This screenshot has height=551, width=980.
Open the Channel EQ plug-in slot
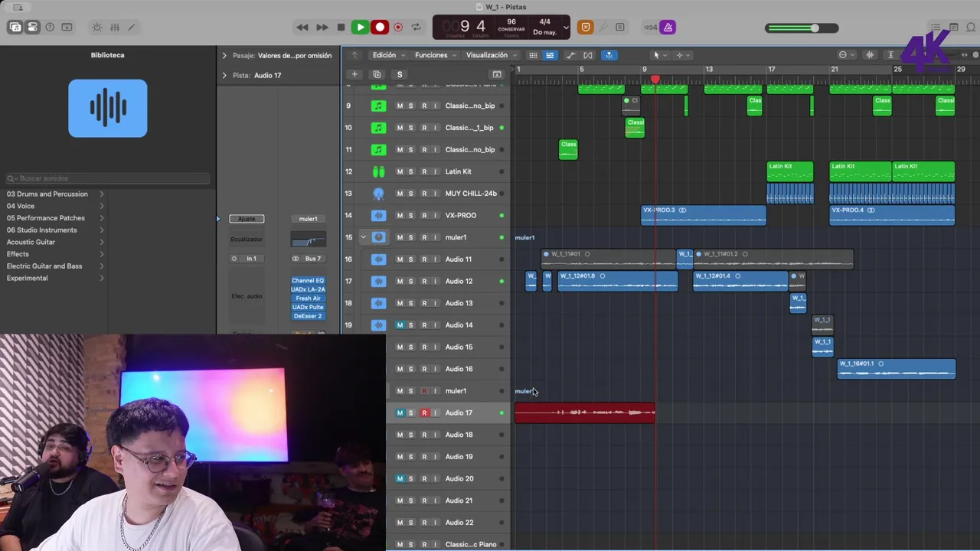[x=308, y=281]
